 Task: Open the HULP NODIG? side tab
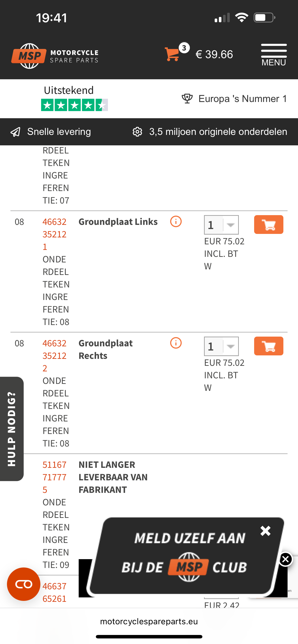[x=12, y=428]
